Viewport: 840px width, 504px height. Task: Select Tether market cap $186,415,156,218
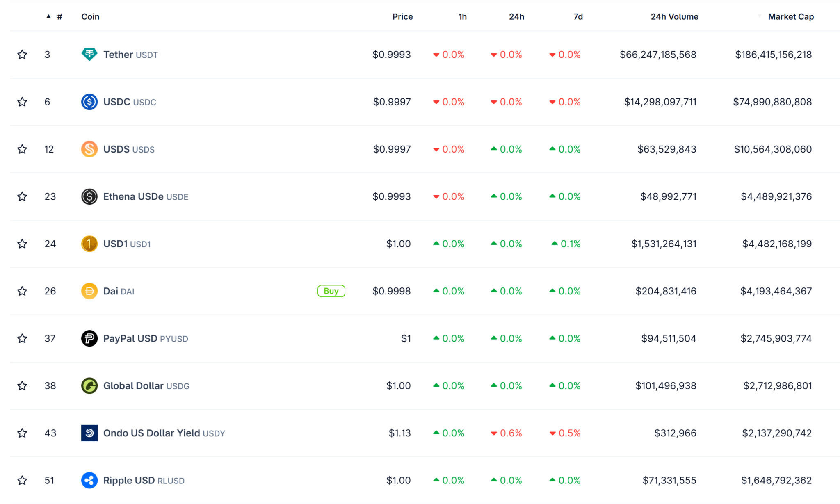pyautogui.click(x=773, y=55)
